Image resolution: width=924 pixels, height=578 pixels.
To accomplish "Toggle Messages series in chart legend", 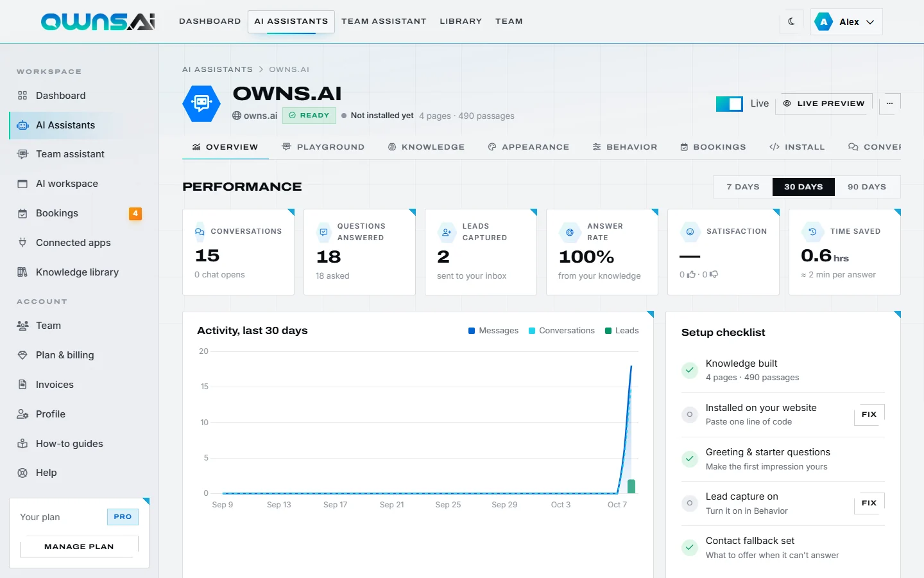I will click(493, 331).
